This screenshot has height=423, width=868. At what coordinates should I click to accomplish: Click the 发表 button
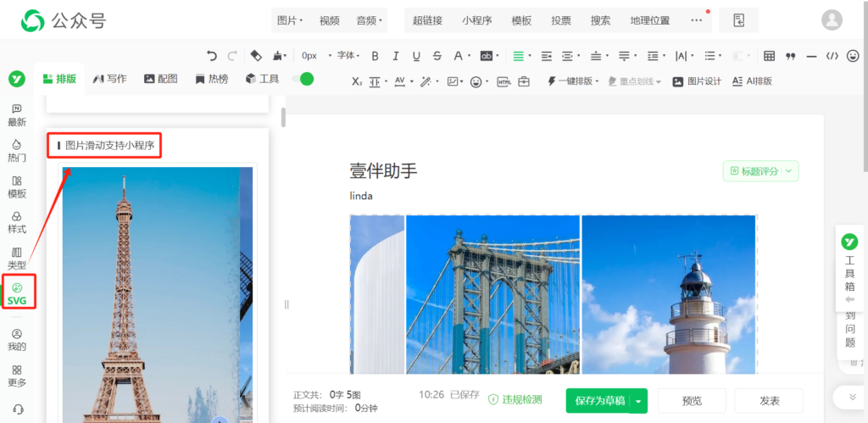pos(769,401)
